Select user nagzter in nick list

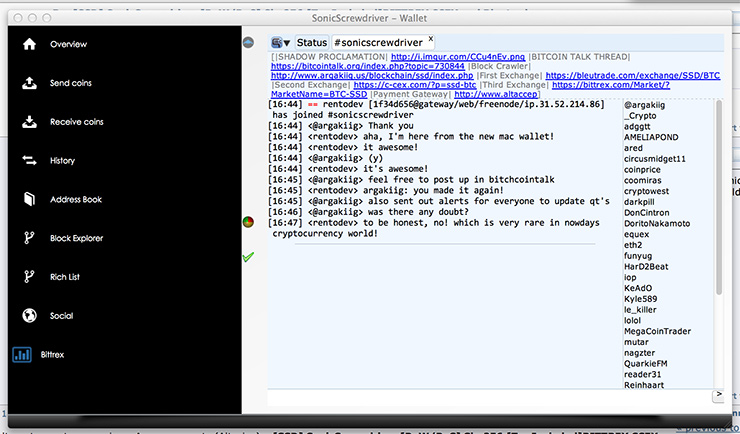pos(639,353)
